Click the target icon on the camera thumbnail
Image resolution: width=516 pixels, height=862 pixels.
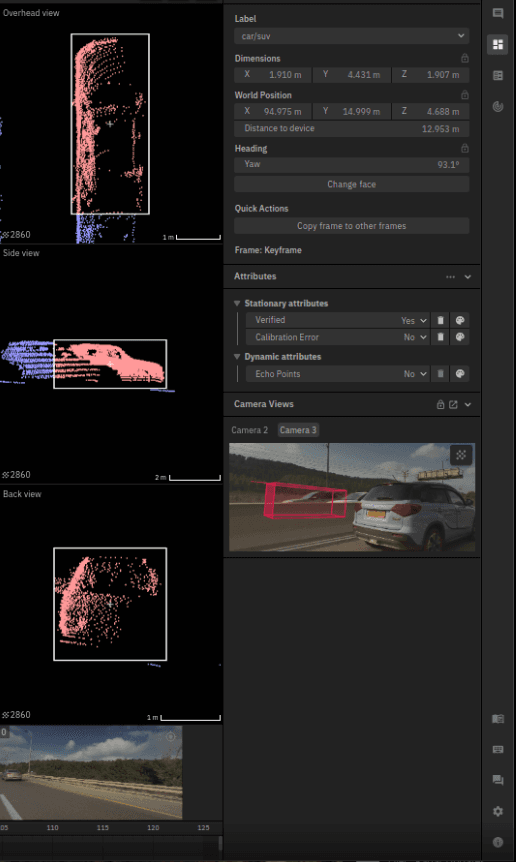pyautogui.click(x=170, y=737)
